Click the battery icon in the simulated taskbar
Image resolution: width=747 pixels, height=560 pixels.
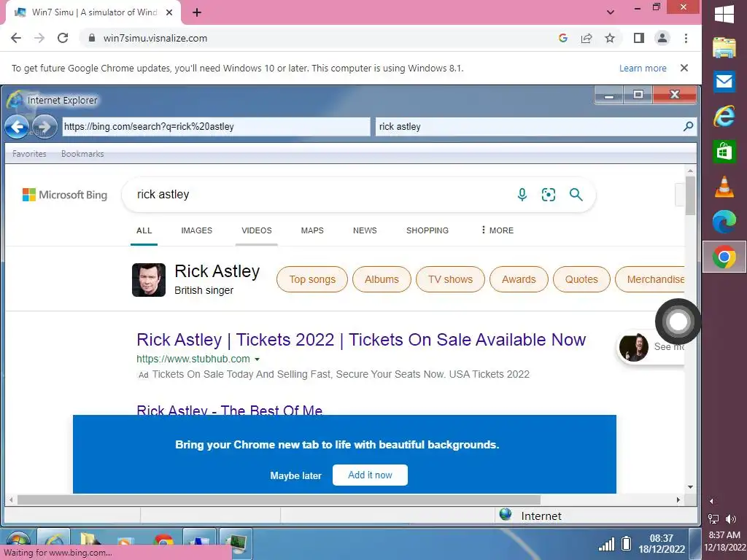click(x=627, y=543)
